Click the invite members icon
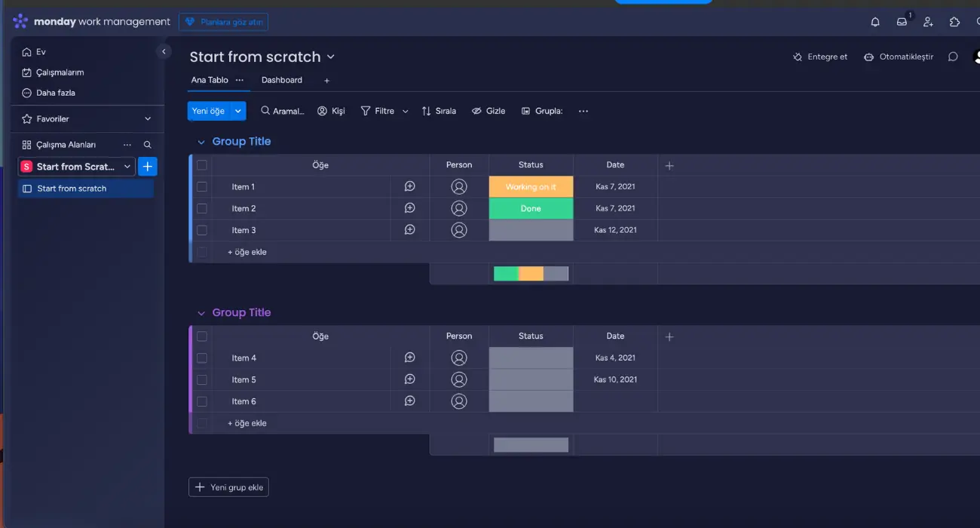Viewport: 980px width, 528px height. pos(928,22)
